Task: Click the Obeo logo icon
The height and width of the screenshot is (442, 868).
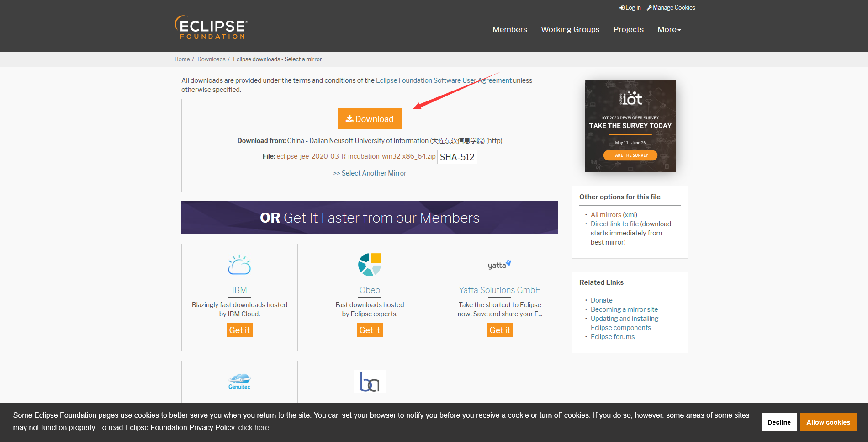Action: pyautogui.click(x=370, y=265)
